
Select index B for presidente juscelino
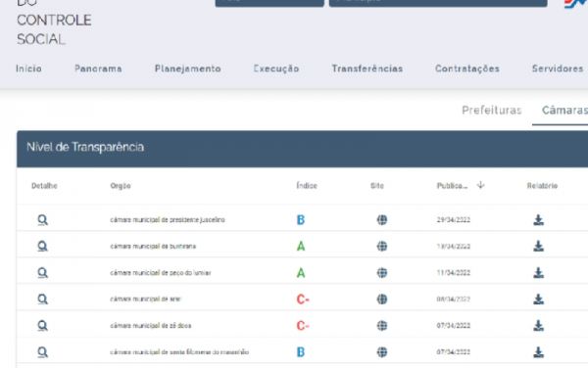(301, 220)
